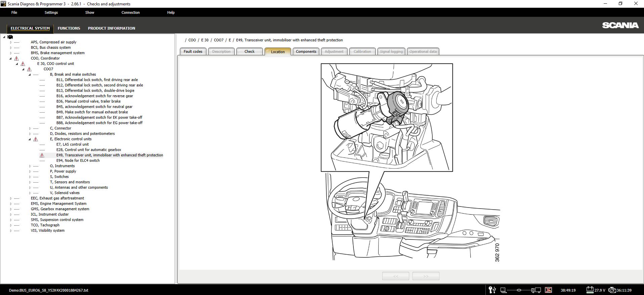Collapse B, Break and make switches group
The height and width of the screenshot is (295, 644).
30,75
